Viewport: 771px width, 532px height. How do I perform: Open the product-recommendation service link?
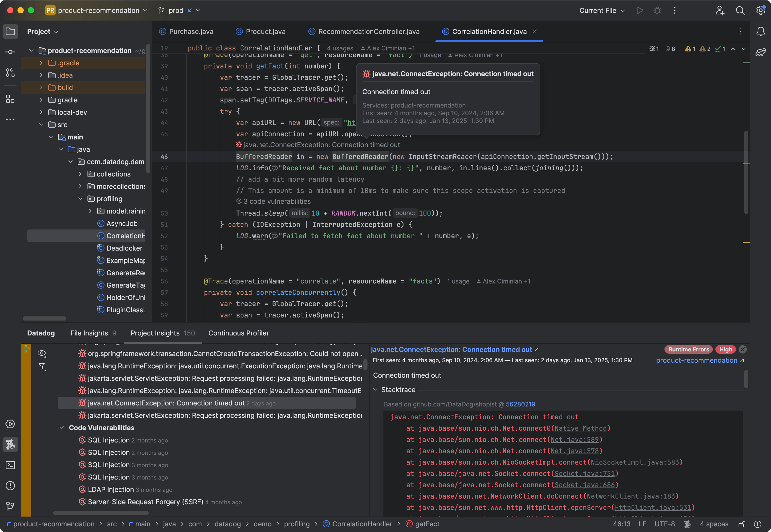pyautogui.click(x=697, y=360)
